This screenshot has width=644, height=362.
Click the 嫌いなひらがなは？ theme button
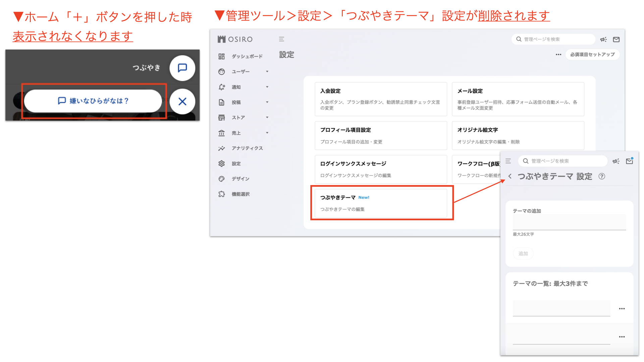click(93, 101)
